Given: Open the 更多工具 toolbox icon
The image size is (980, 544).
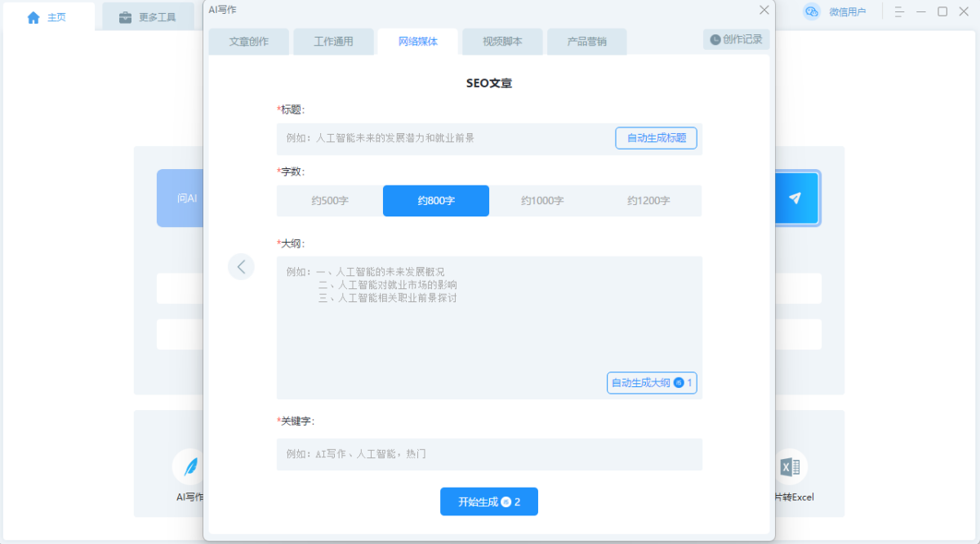Looking at the screenshot, I should point(124,16).
